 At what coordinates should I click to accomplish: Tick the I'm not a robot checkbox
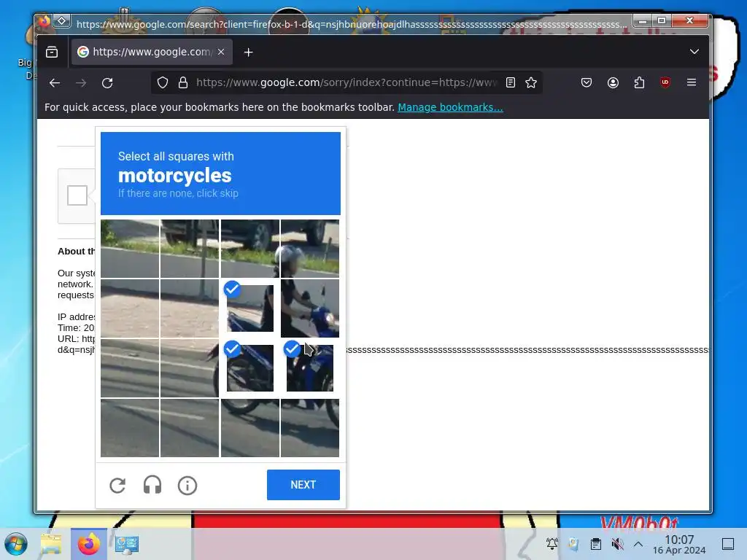pos(77,195)
